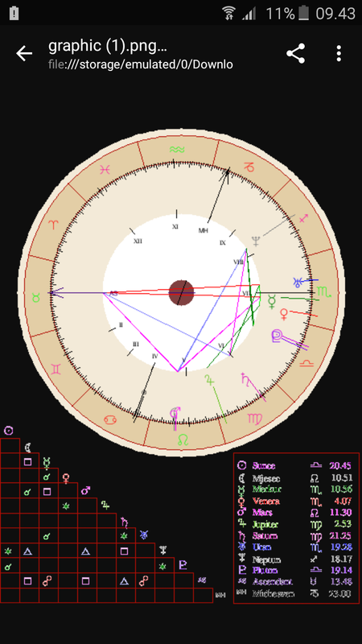Tap house IX label in the wheel
Screen dimensions: 362x644
pyautogui.click(x=223, y=243)
